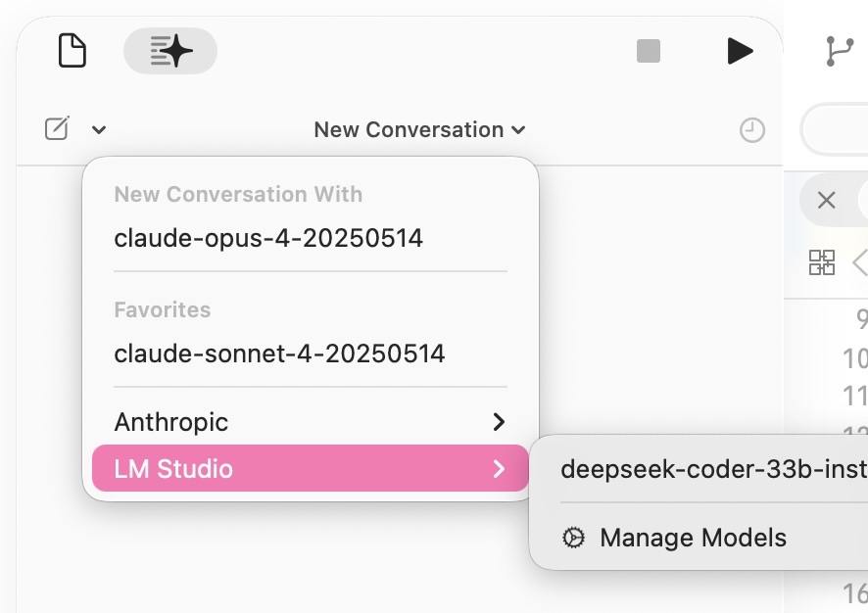Viewport: 868px width, 613px height.
Task: Open the source control branch icon
Action: [839, 51]
